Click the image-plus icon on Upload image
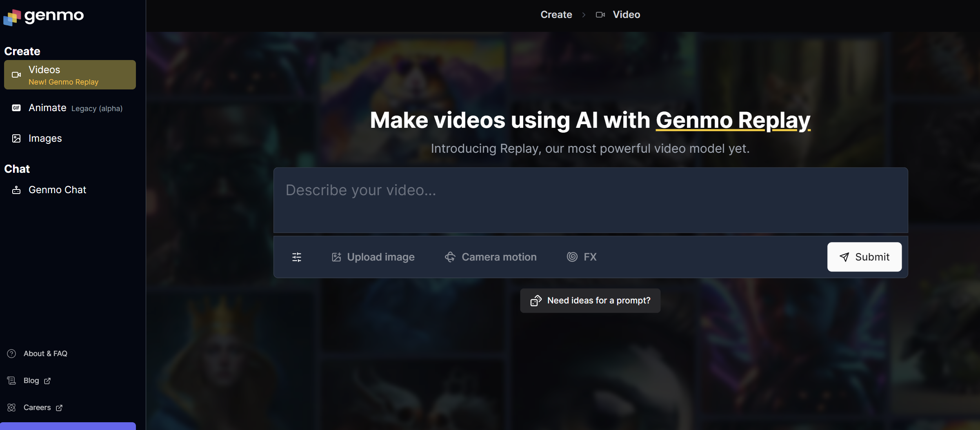Image resolution: width=980 pixels, height=430 pixels. pos(336,257)
